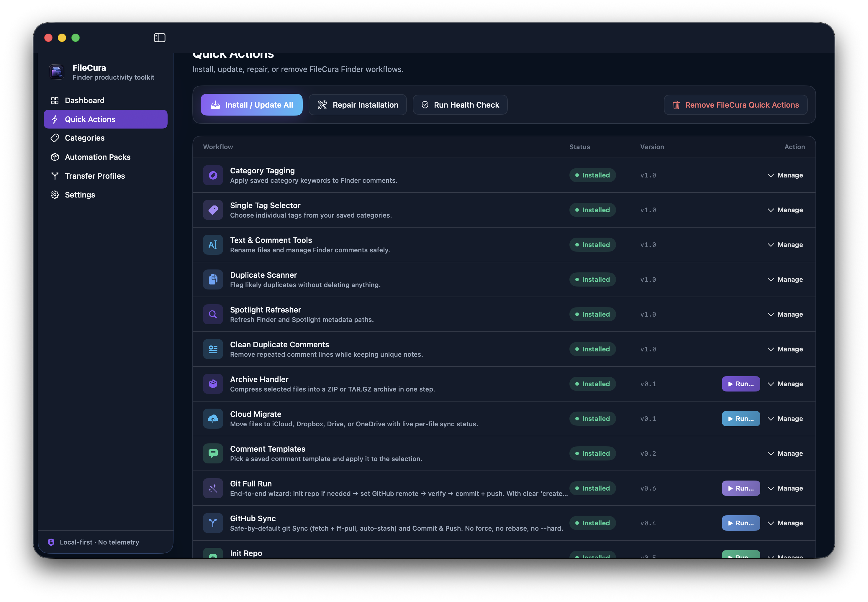Click Remove FileCura Quick Actions button
This screenshot has height=602, width=868.
[x=736, y=105]
